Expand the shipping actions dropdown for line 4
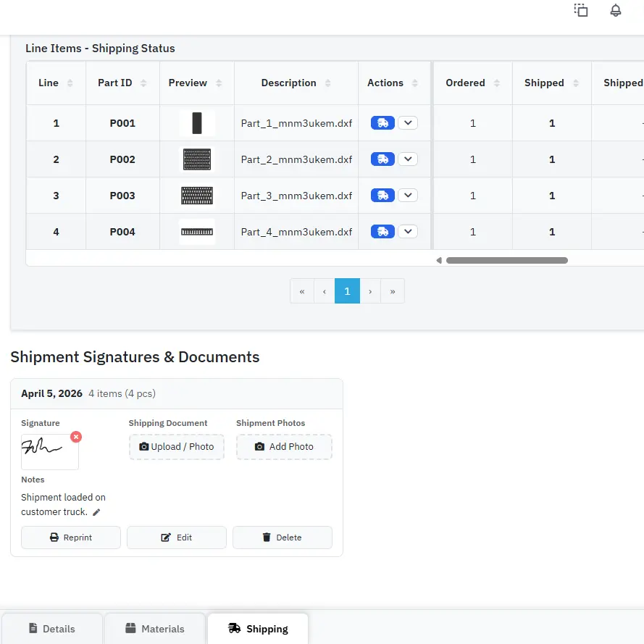 [x=408, y=231]
